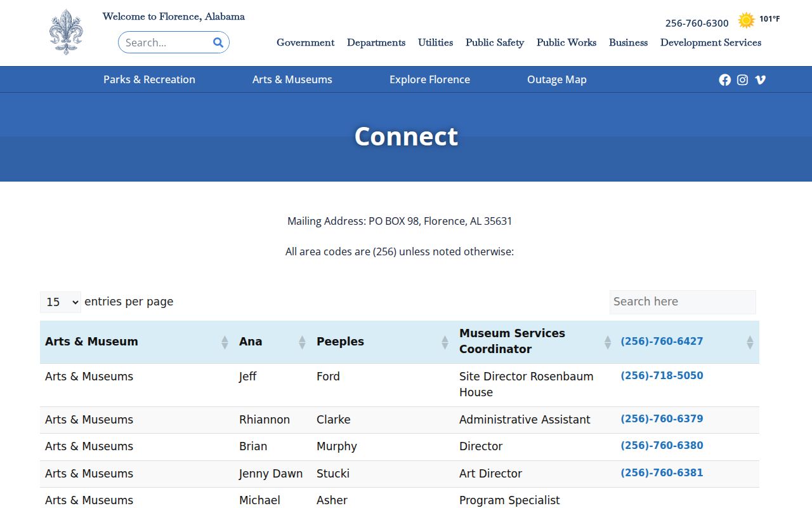
Task: Click the 'Administrative Assistant' cell
Action: tap(535, 420)
